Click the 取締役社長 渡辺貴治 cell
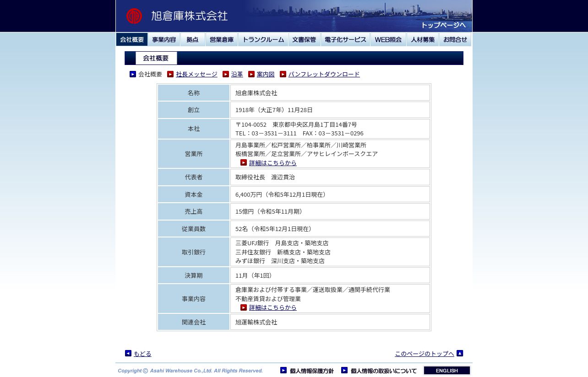588x377 pixels. coord(330,177)
